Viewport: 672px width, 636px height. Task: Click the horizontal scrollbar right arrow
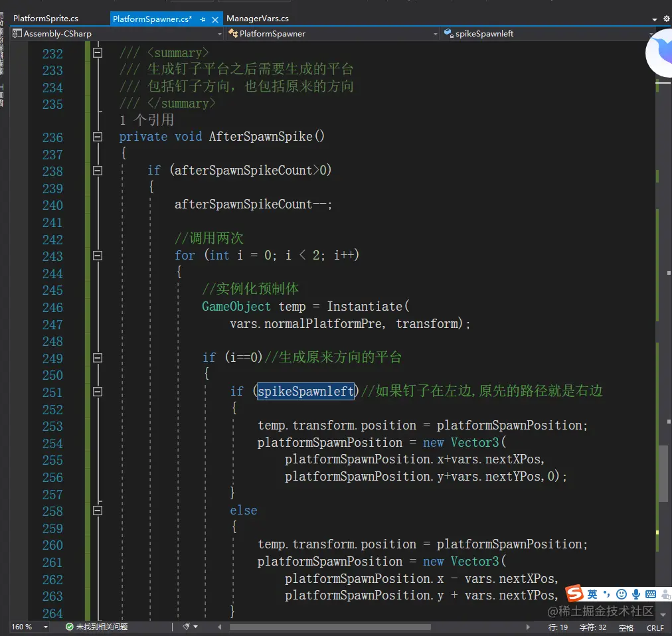click(x=528, y=627)
